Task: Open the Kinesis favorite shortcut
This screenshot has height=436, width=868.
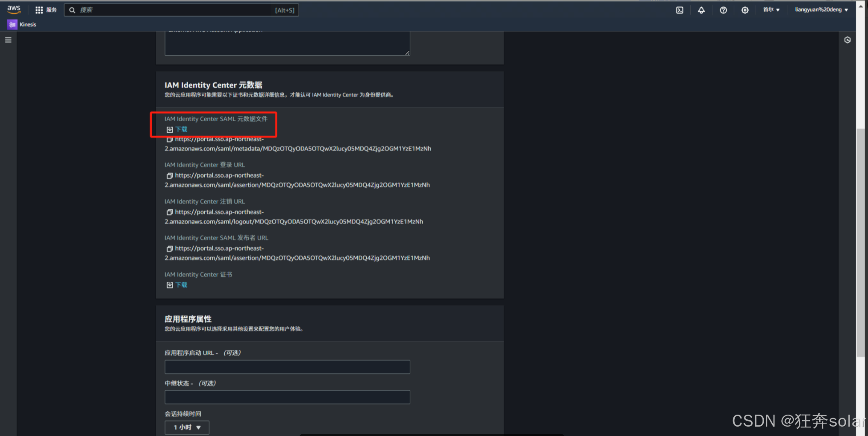Action: (x=22, y=24)
